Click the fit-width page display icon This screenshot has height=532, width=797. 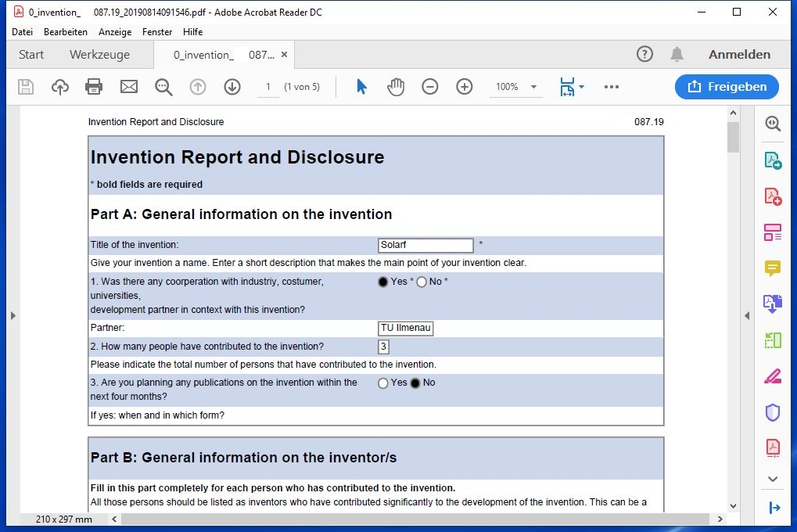pos(567,87)
